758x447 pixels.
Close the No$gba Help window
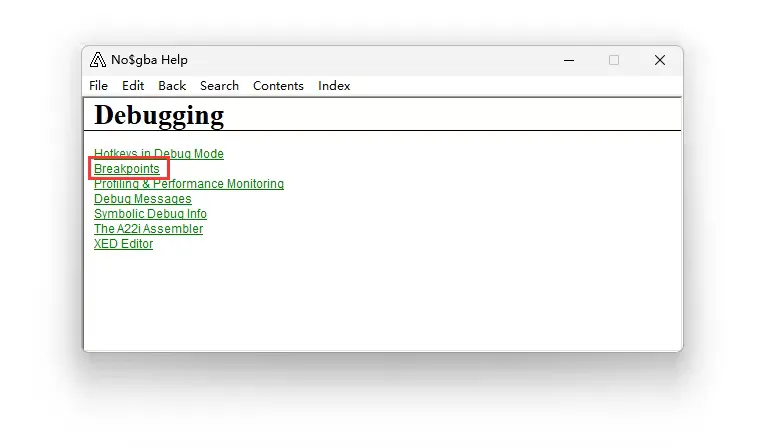point(660,60)
